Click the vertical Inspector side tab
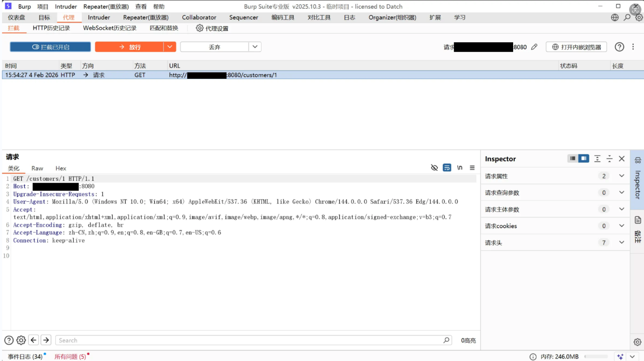Viewport: 644px width, 361px height. [637, 180]
